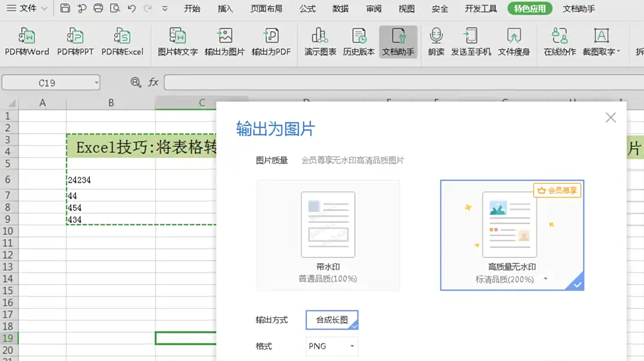Click into the formula bar input

point(397,83)
